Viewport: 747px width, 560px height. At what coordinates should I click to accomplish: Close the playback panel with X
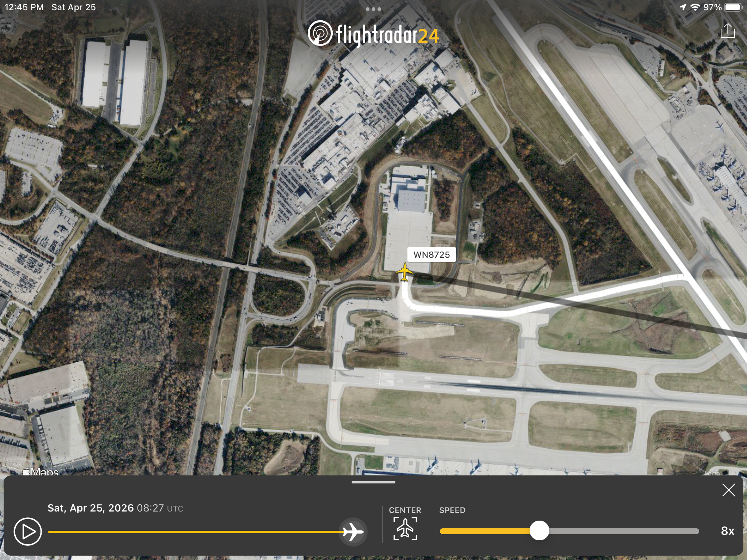click(728, 490)
